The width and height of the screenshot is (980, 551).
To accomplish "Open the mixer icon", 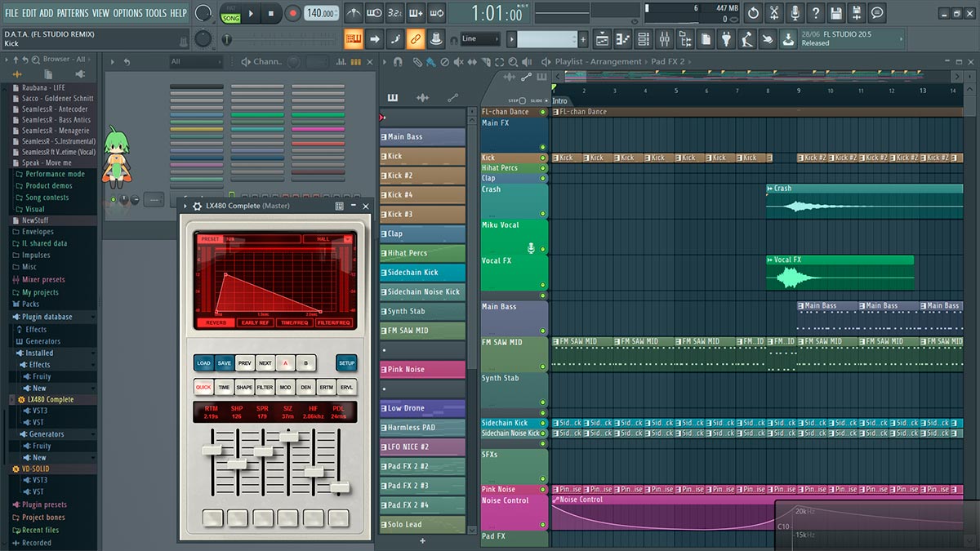I will coord(665,38).
